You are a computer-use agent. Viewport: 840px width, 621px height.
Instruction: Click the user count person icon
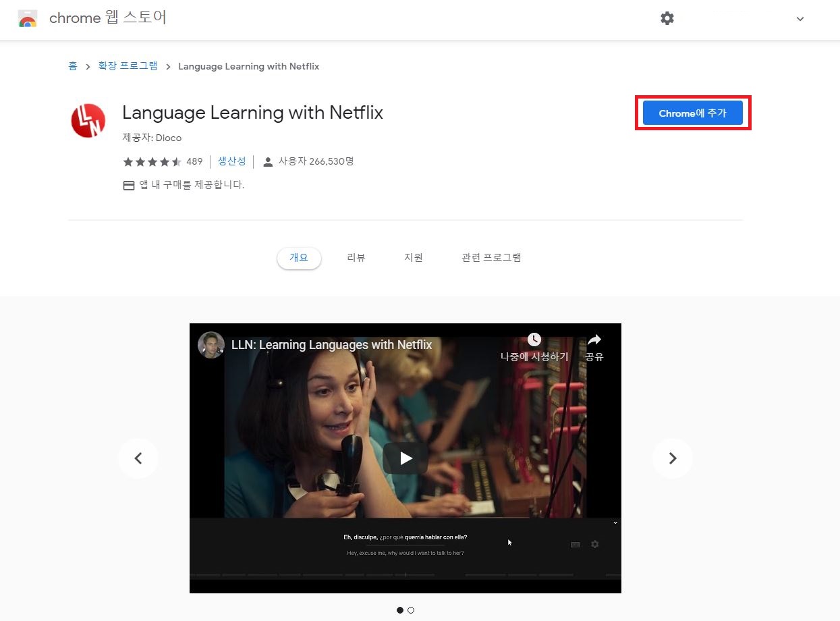(268, 162)
